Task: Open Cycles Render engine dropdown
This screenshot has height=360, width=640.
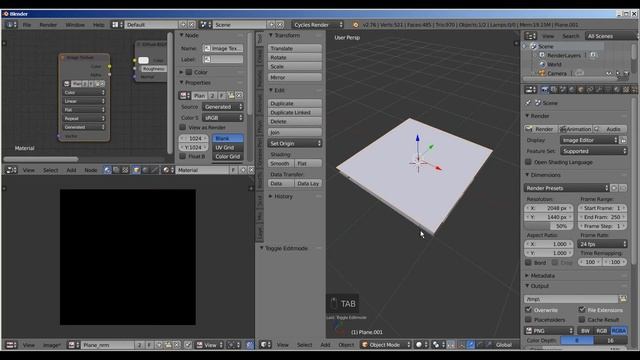Action: [x=318, y=24]
